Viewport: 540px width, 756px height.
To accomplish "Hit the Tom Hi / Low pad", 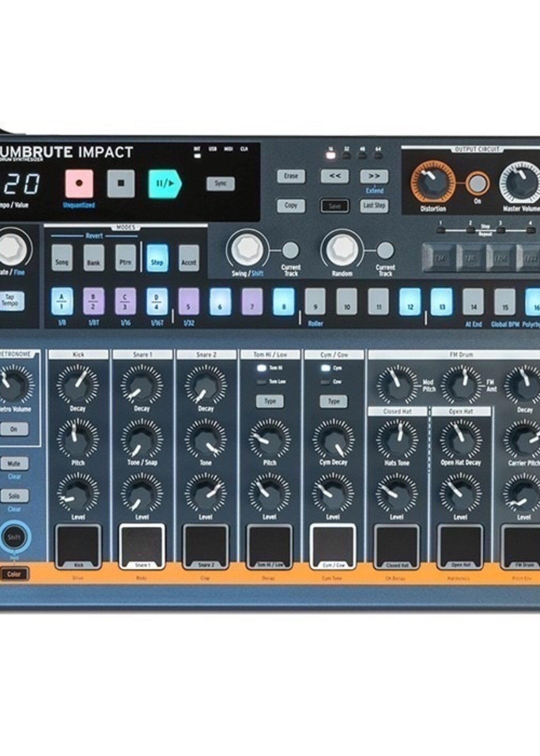I will (270, 546).
